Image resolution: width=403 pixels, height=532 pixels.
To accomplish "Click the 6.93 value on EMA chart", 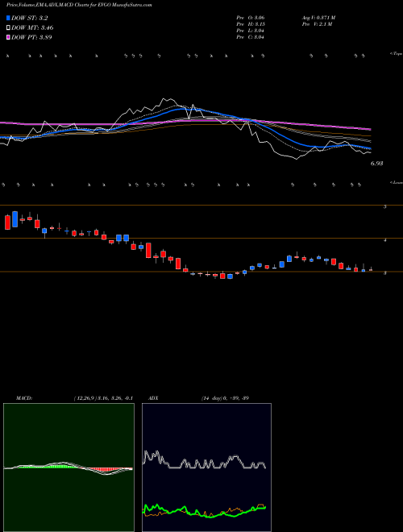I will tap(376, 163).
